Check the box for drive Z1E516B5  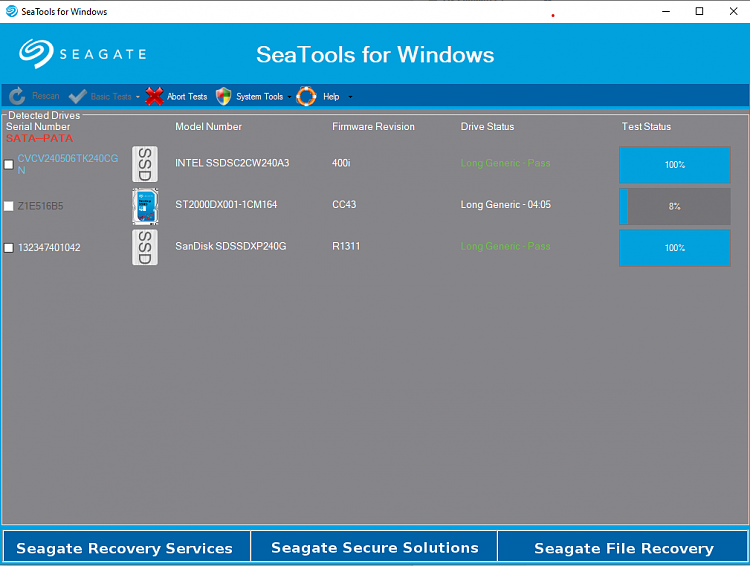[x=9, y=206]
